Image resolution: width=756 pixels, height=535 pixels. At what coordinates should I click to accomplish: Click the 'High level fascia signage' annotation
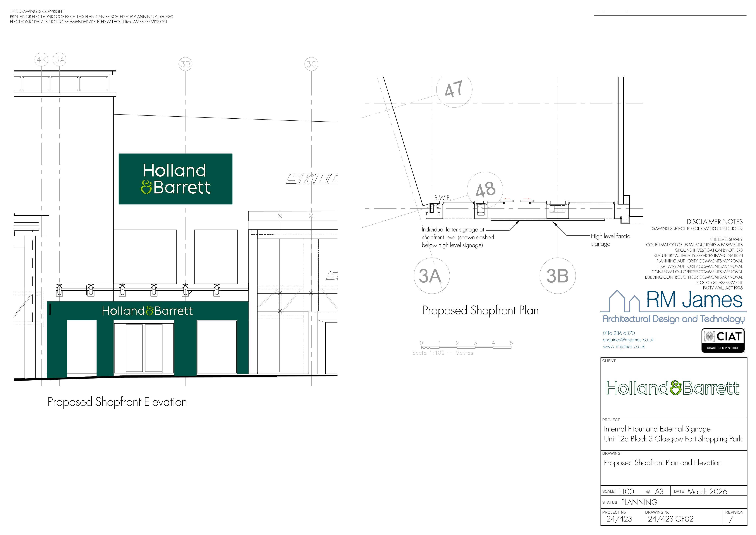(x=610, y=240)
